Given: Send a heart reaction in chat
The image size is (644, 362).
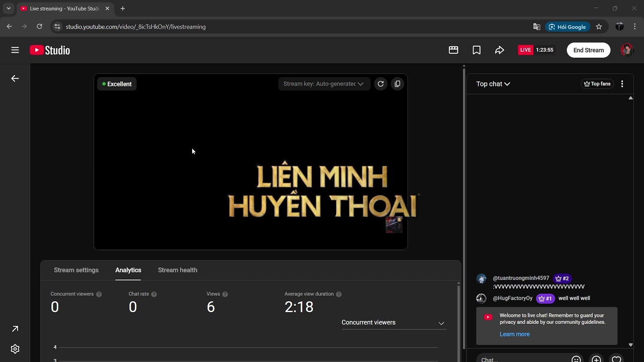Looking at the screenshot, I should point(616,359).
